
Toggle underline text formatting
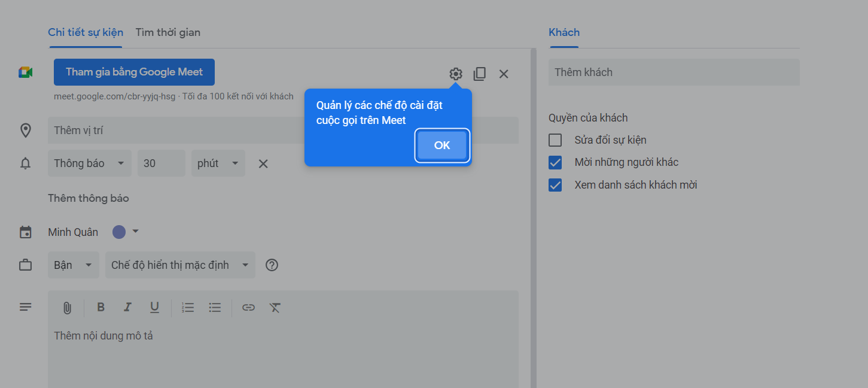tap(154, 307)
